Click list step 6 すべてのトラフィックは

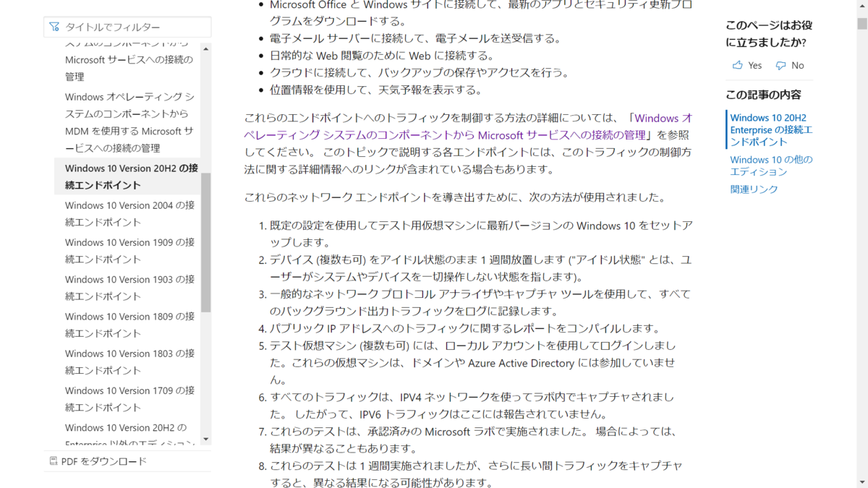click(x=473, y=406)
